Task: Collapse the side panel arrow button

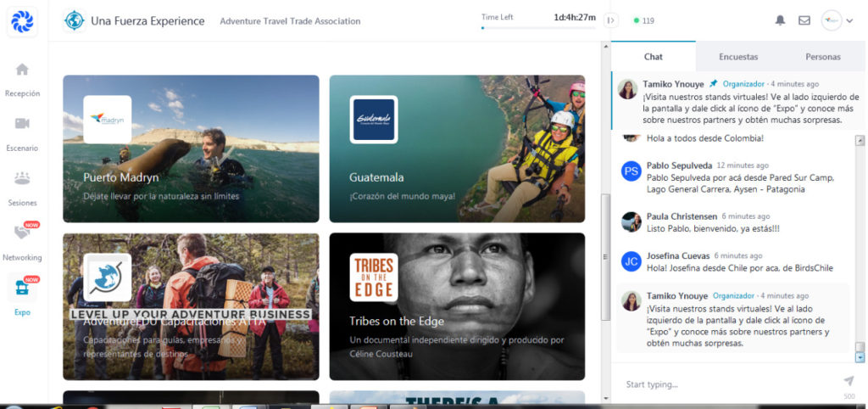Action: [x=610, y=20]
